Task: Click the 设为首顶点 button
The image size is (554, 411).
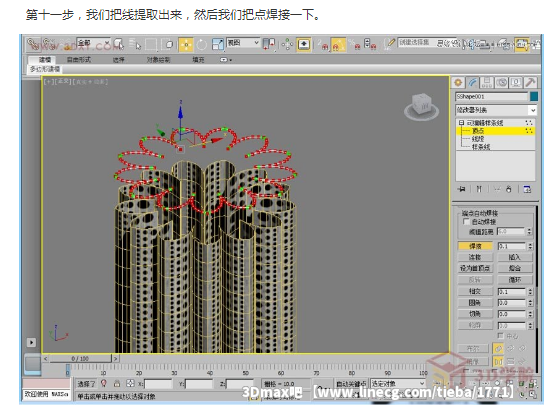Action: point(475,268)
